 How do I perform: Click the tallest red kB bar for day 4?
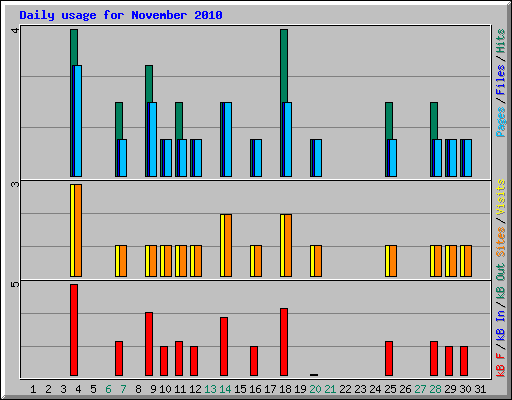(x=74, y=330)
